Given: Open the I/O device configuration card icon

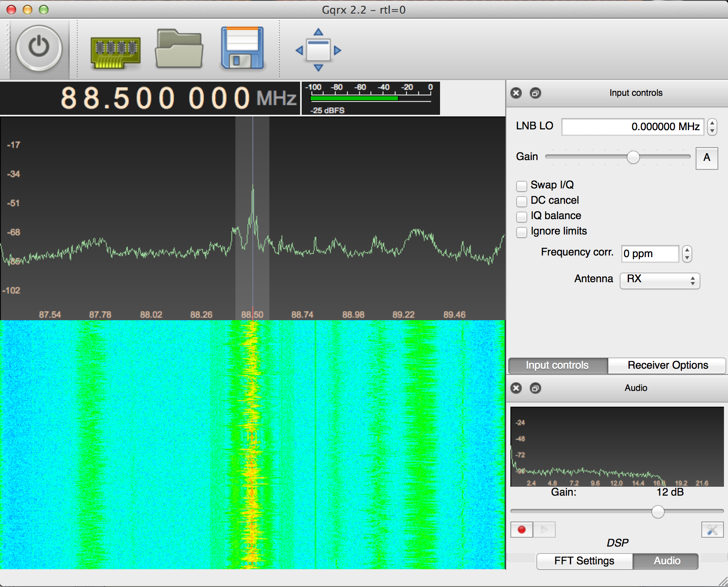Looking at the screenshot, I should [115, 52].
